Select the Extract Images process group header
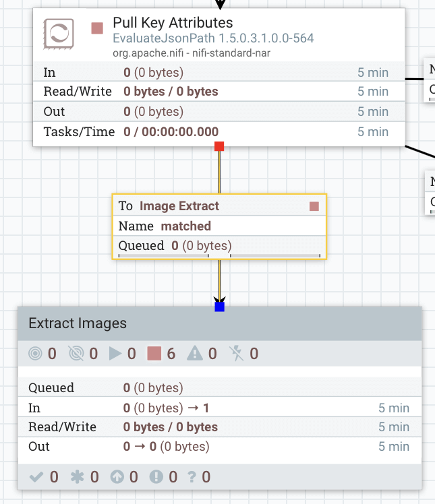Viewport: 435px width, 504px height. [x=220, y=323]
